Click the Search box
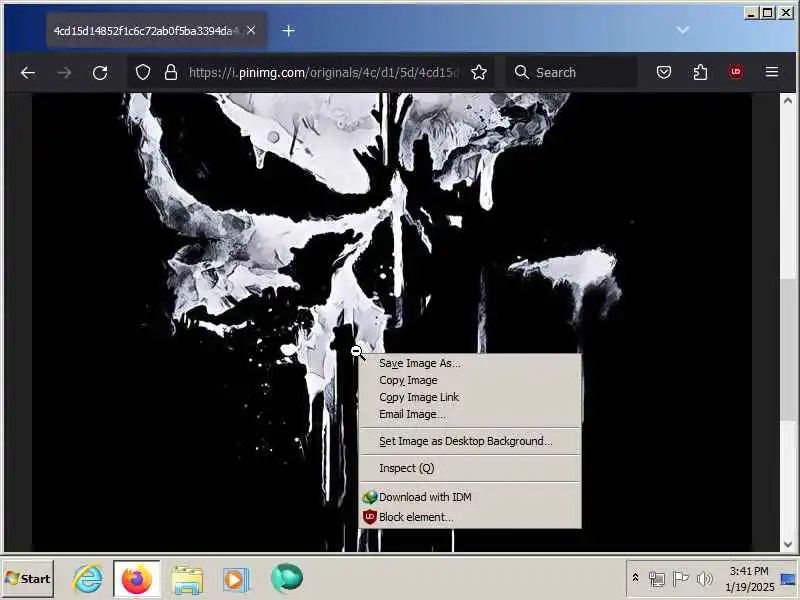The width and height of the screenshot is (800, 600). pos(572,72)
